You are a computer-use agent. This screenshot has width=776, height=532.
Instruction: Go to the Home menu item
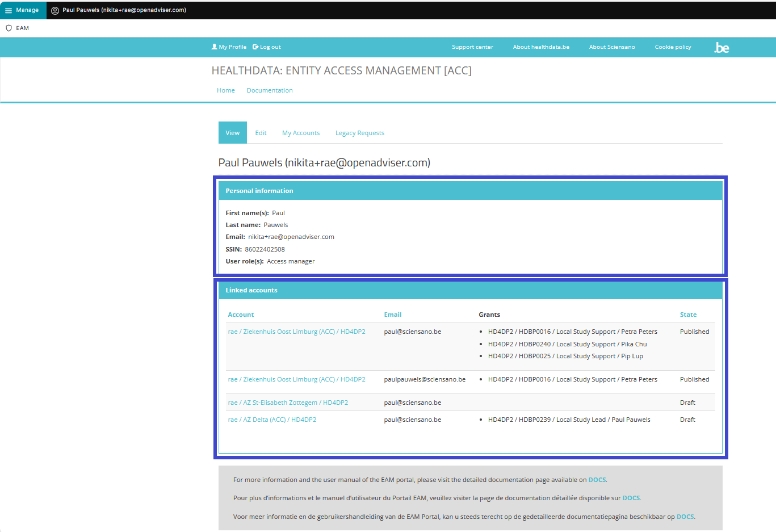[225, 90]
